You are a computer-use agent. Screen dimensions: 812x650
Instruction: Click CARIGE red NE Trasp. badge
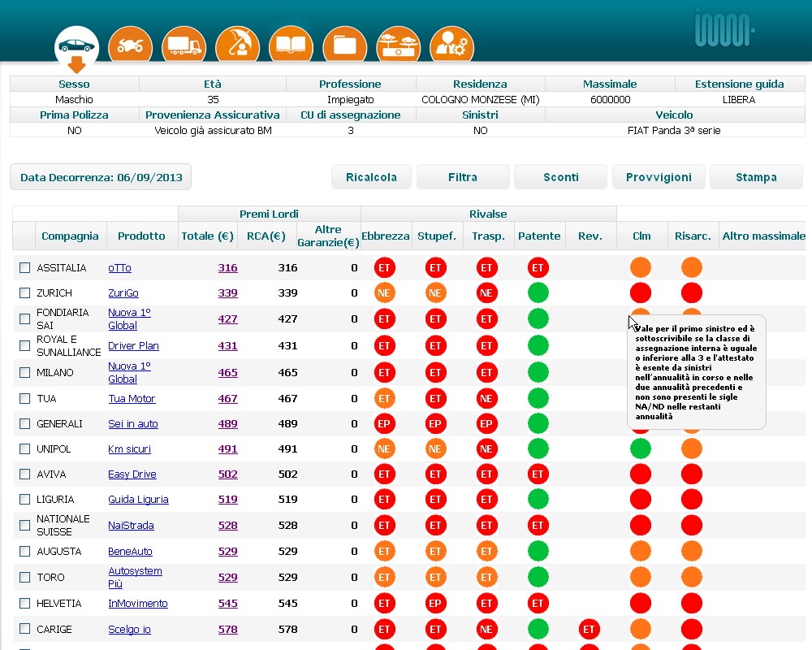(486, 629)
